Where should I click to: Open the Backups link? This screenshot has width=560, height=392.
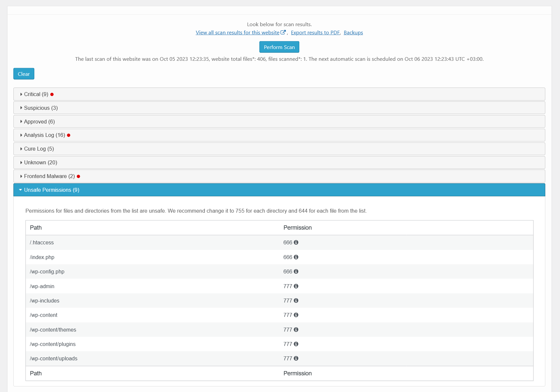coord(353,32)
